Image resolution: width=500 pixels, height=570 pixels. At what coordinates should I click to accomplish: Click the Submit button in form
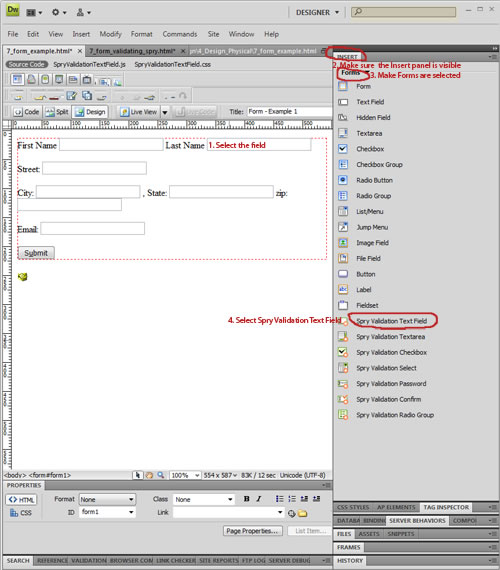point(36,253)
